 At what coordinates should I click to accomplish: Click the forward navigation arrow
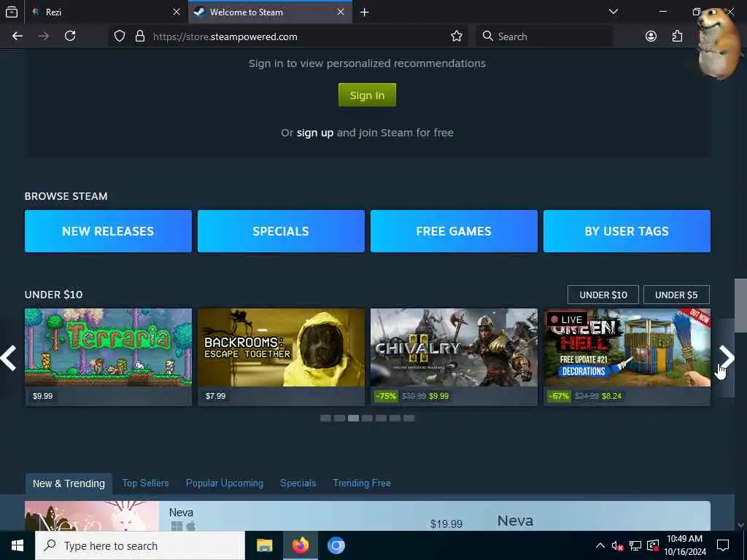pos(43,36)
